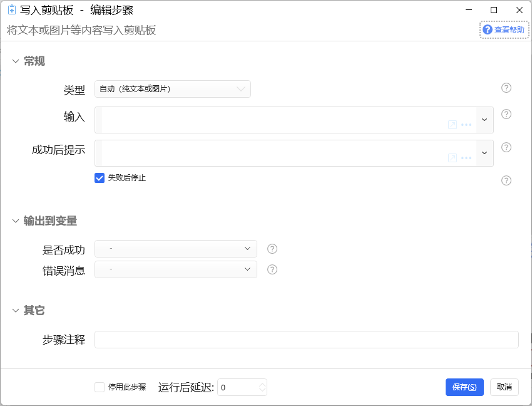Open expand-editor icon in 输入 field
532x406 pixels.
[x=453, y=125]
